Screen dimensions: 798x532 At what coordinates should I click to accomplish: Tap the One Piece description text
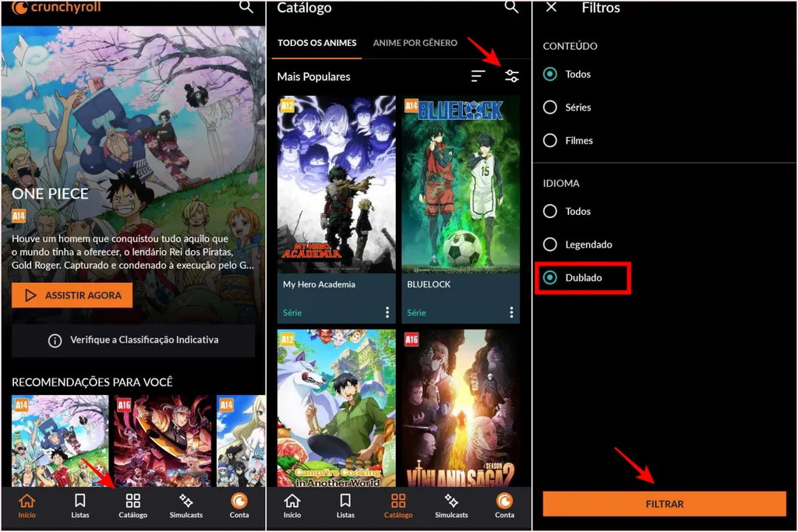132,252
